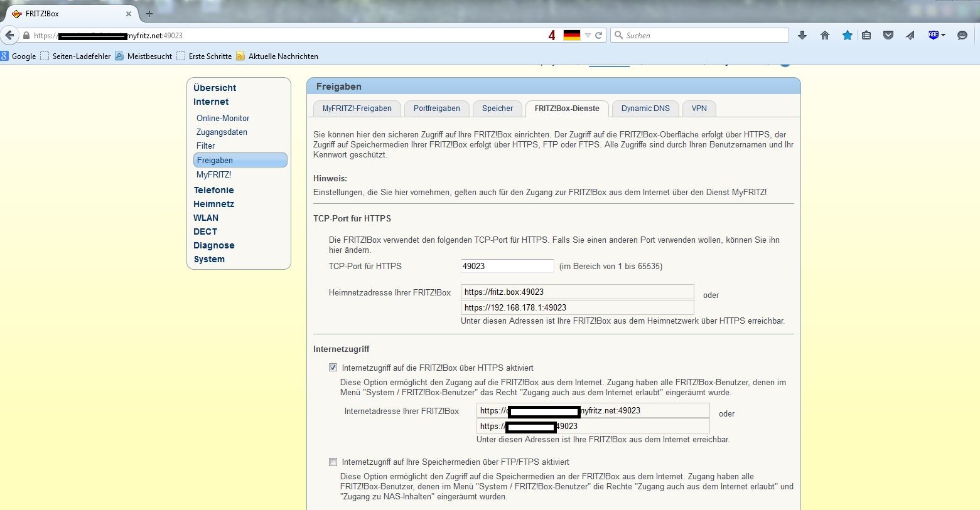The image size is (980, 510).
Task: Click the 'Internetzugriff' section heading
Action: [x=342, y=349]
